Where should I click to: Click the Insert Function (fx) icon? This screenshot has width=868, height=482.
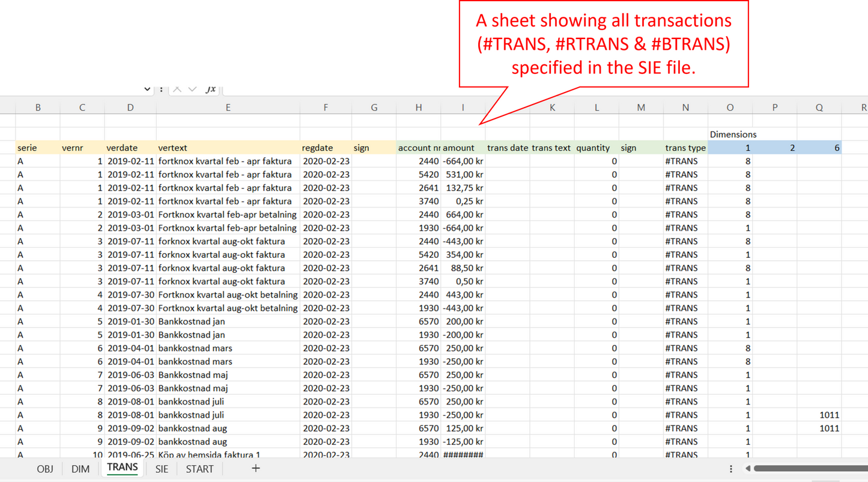tap(211, 88)
